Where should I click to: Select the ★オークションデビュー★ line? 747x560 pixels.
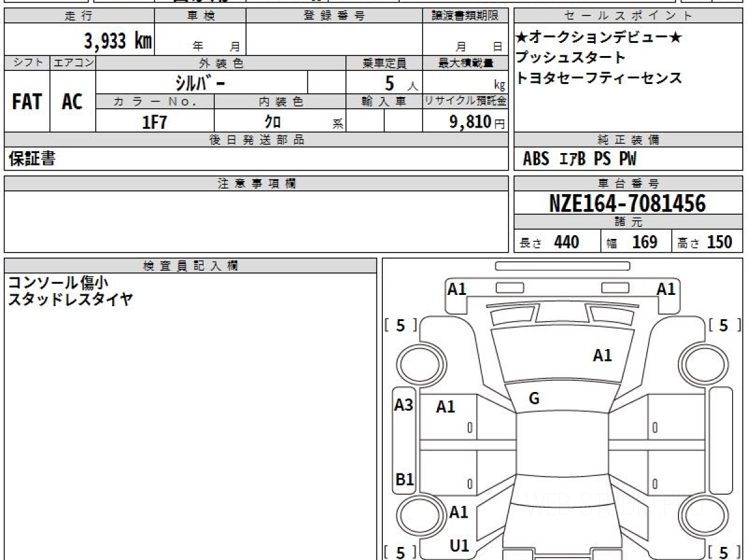599,38
